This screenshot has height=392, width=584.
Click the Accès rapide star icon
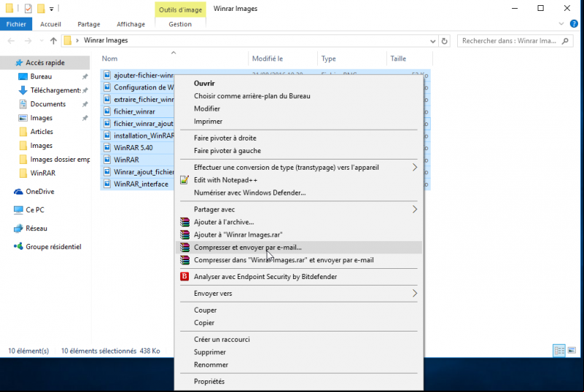[x=19, y=63]
